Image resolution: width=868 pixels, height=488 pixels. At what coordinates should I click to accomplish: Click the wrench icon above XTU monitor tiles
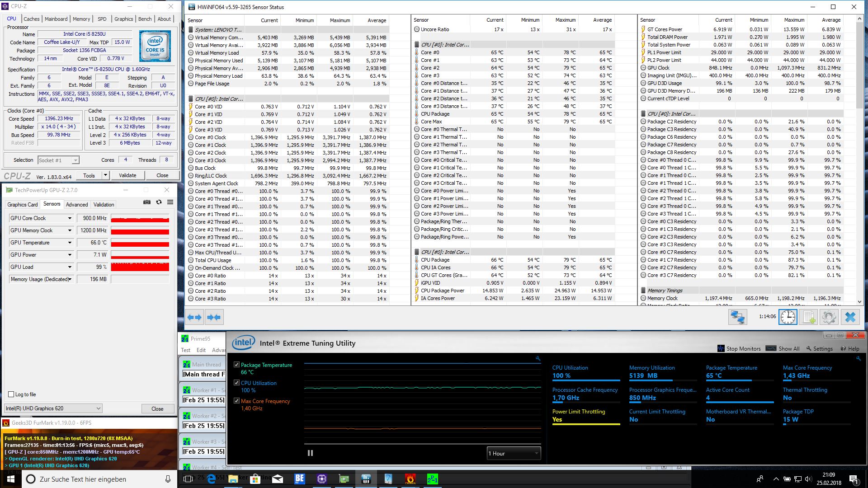click(x=858, y=358)
